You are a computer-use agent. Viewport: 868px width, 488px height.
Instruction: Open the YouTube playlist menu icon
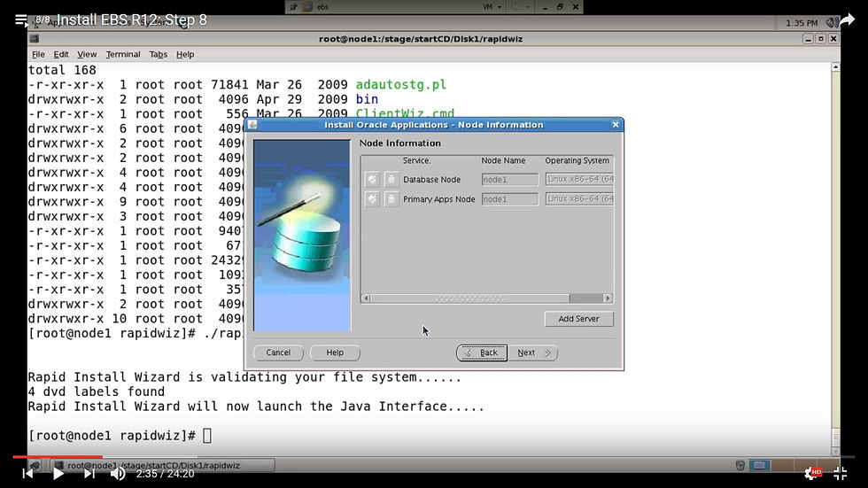pos(21,20)
